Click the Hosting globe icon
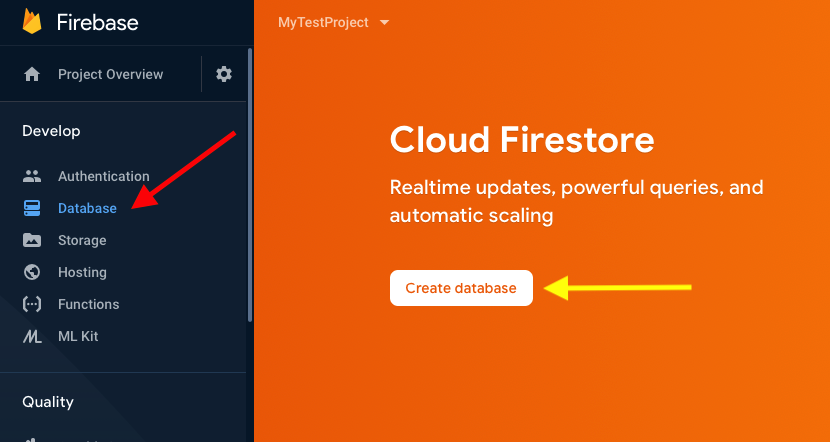This screenshot has width=830, height=442. (32, 272)
